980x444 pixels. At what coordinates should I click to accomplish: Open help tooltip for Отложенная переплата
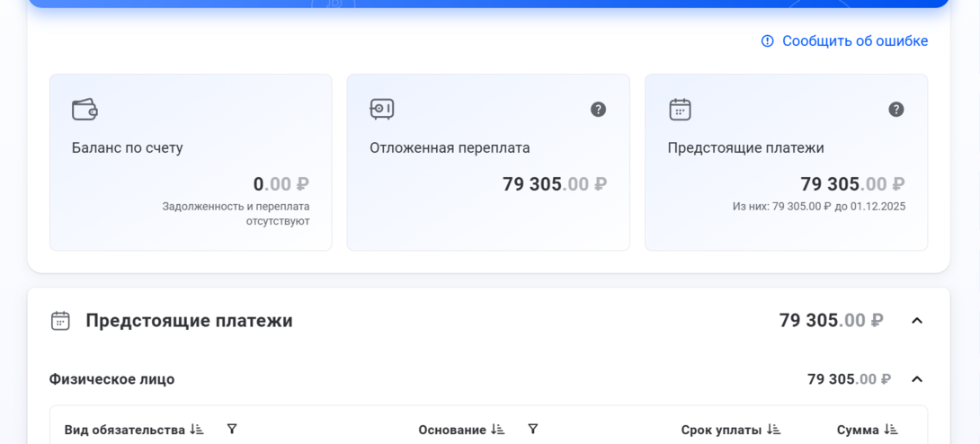click(598, 110)
